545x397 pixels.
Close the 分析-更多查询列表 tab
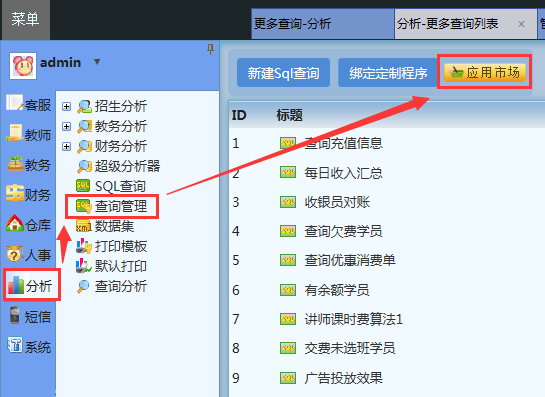521,24
